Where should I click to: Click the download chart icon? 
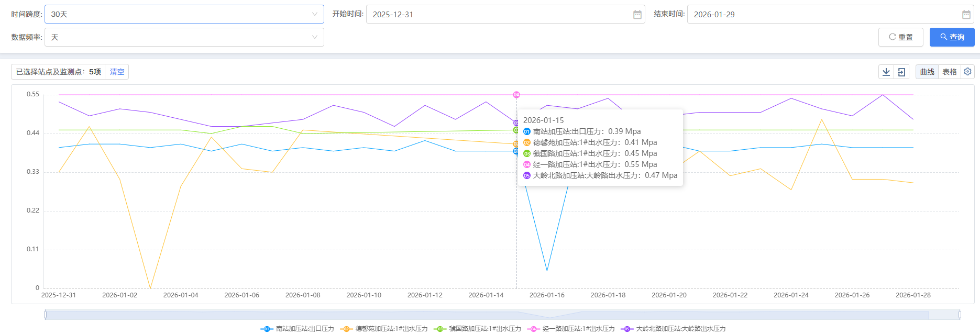click(886, 72)
